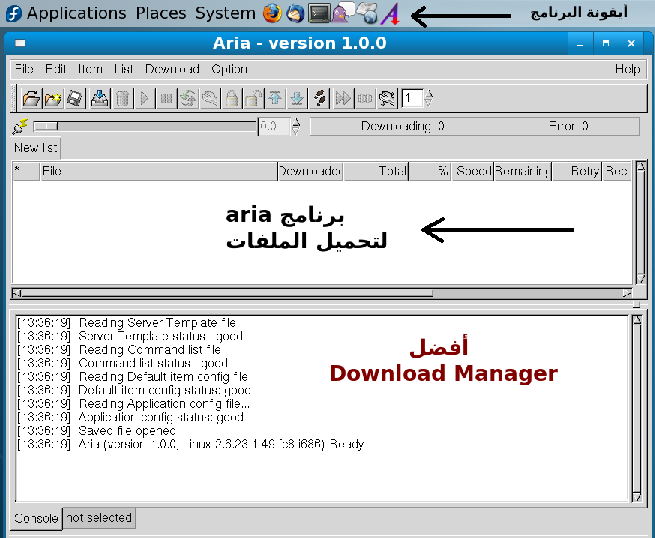The height and width of the screenshot is (538, 655).
Task: Open the Pidgin chat launcher icon
Action: click(x=343, y=13)
